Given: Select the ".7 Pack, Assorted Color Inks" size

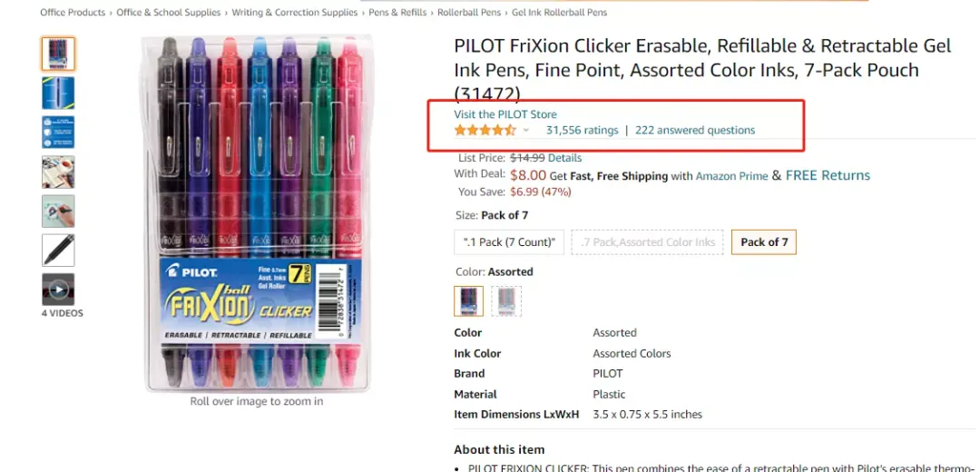Looking at the screenshot, I should [x=648, y=242].
